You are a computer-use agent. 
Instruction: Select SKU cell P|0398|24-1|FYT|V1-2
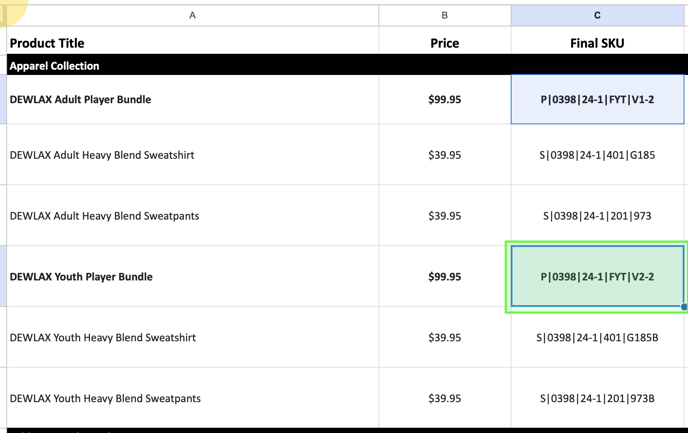point(597,100)
